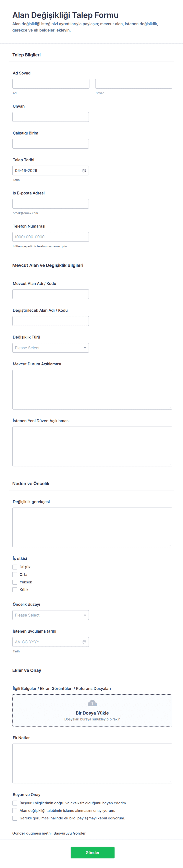Viewport: 183px width, 868px height.
Task: Check the Düşük iş etkisi box
Action: click(15, 567)
